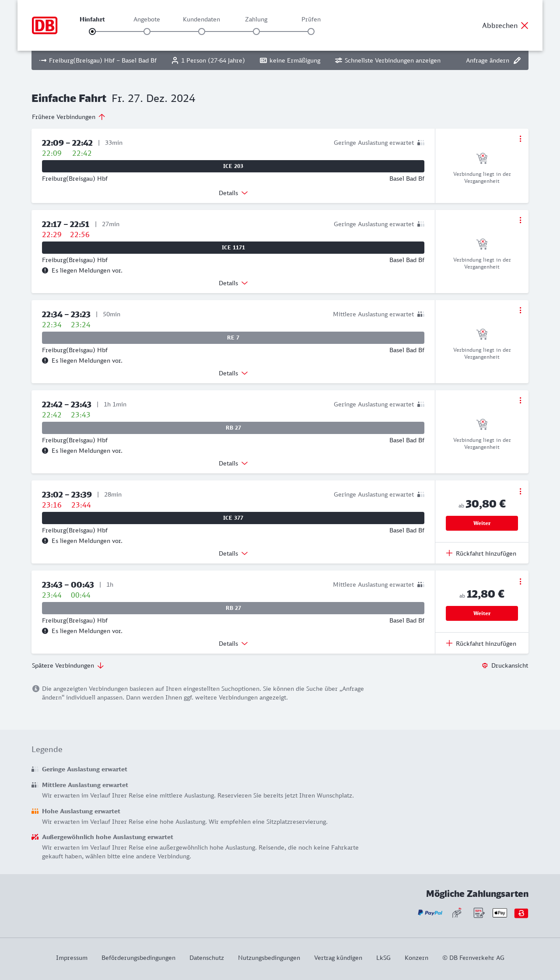Go to the Angebote step
560x980 pixels.
[147, 31]
